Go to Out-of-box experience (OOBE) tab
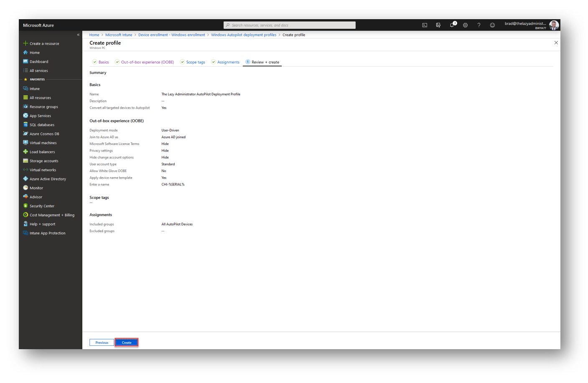The width and height of the screenshot is (588, 383). pos(145,62)
